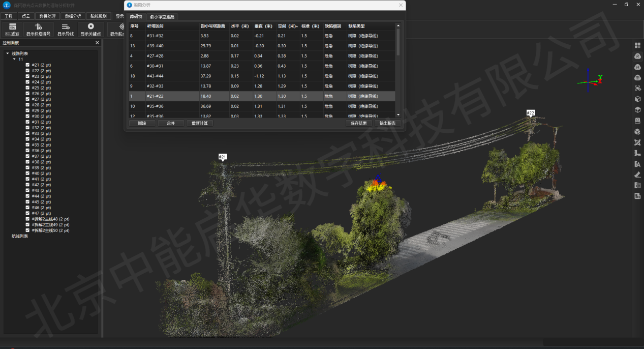
Task: Open the four-square layout icon in right sidebar
Action: pyautogui.click(x=637, y=45)
